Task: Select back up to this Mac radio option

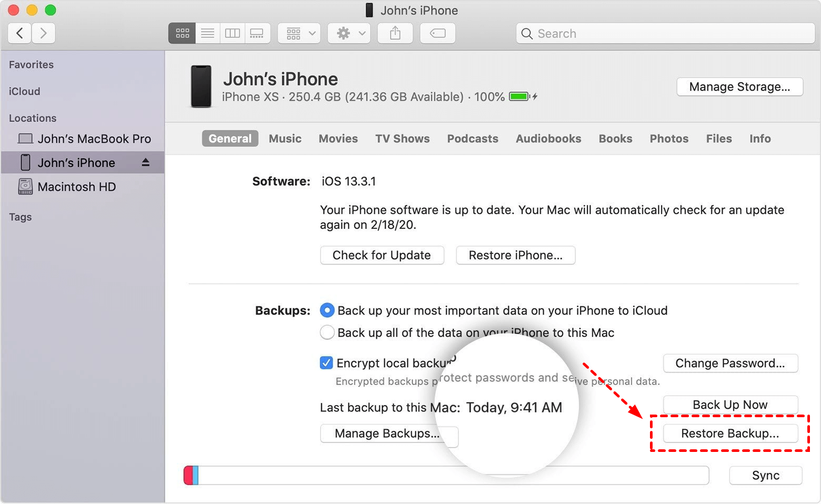Action: pyautogui.click(x=327, y=332)
